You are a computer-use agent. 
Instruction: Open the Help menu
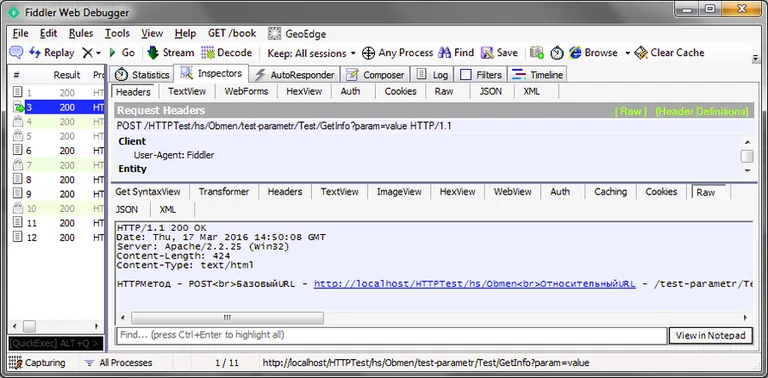(x=185, y=33)
